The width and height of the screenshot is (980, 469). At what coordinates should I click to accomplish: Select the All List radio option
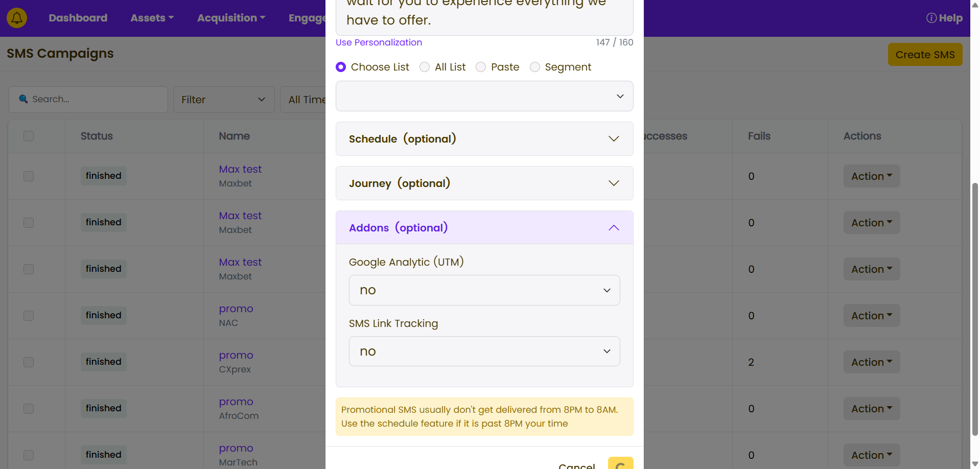[425, 67]
